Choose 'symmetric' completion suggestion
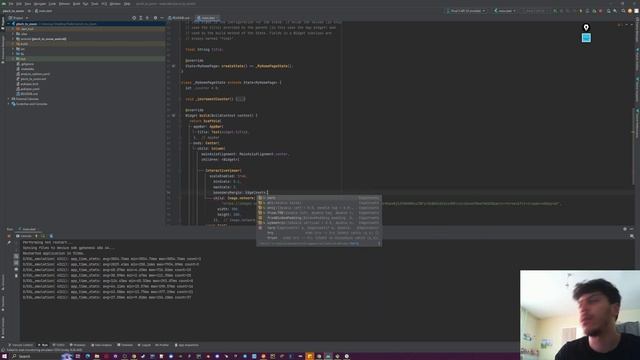The width and height of the screenshot is (640, 360). pos(319,223)
